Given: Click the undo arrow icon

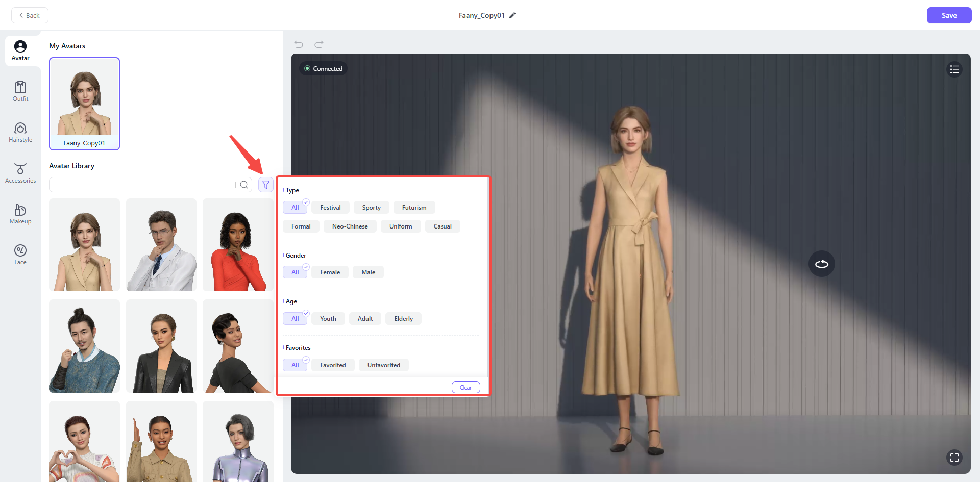Looking at the screenshot, I should [x=299, y=44].
